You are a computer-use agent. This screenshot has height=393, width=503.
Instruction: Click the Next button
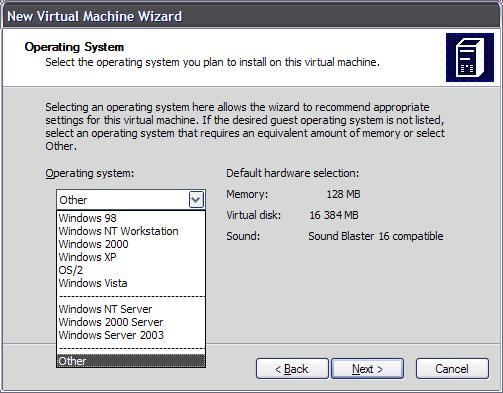[x=367, y=369]
